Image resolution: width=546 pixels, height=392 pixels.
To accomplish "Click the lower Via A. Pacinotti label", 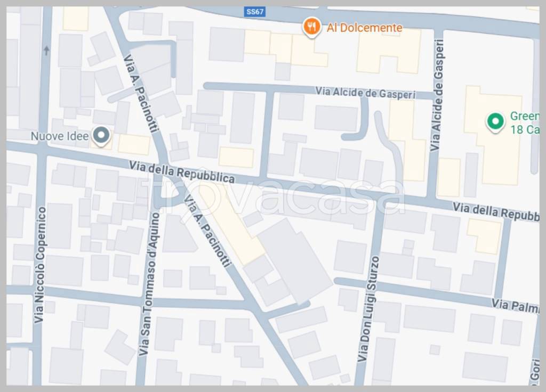I will pos(208,231).
